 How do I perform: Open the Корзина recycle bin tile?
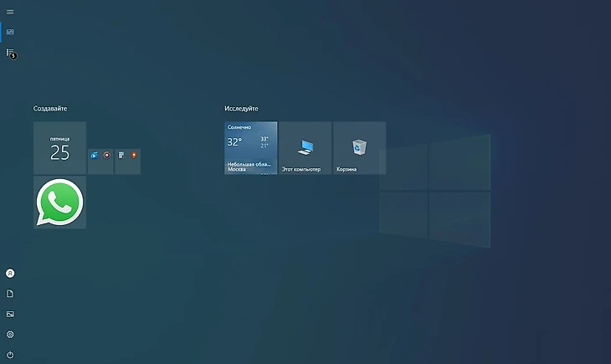pyautogui.click(x=359, y=148)
